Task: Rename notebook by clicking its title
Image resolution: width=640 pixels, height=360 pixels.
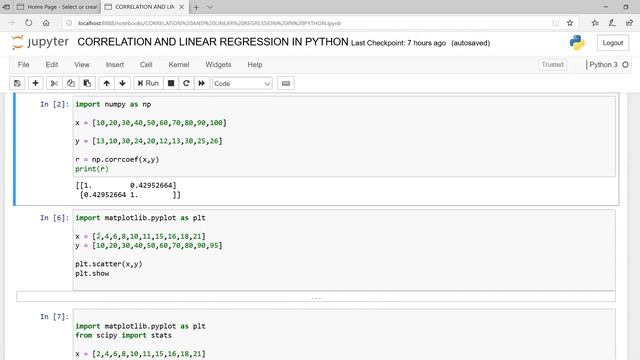Action: coord(213,42)
